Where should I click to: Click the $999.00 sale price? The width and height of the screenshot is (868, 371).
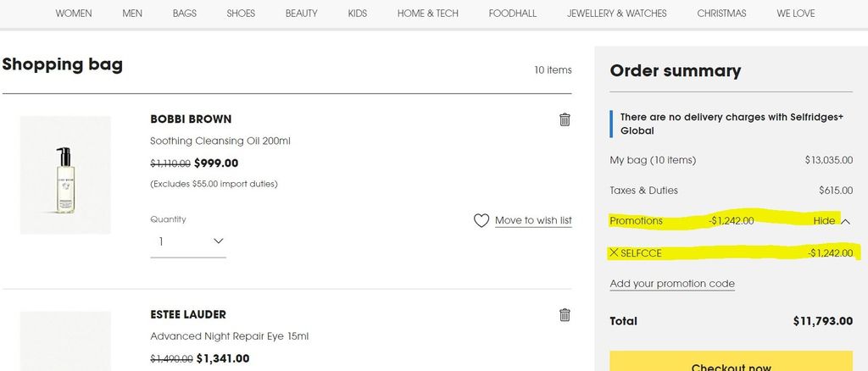tap(216, 163)
